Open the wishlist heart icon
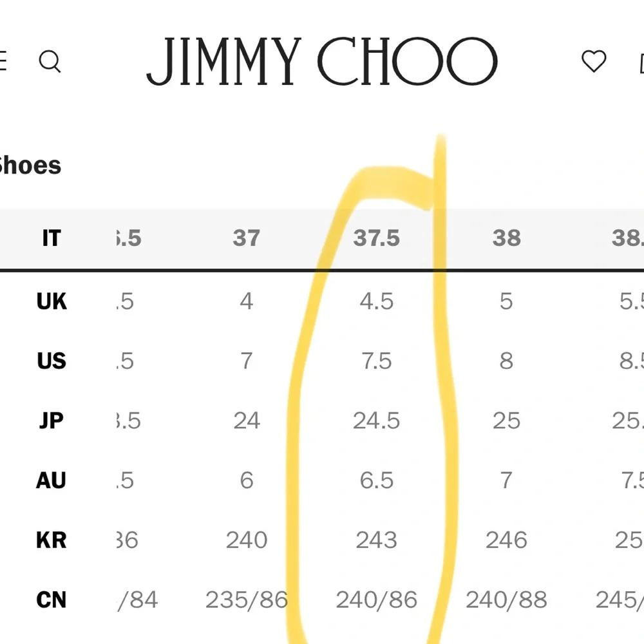 (594, 61)
